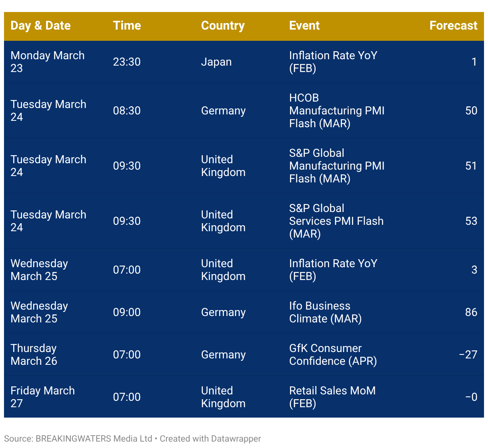Select the Forecast column header

tap(453, 26)
